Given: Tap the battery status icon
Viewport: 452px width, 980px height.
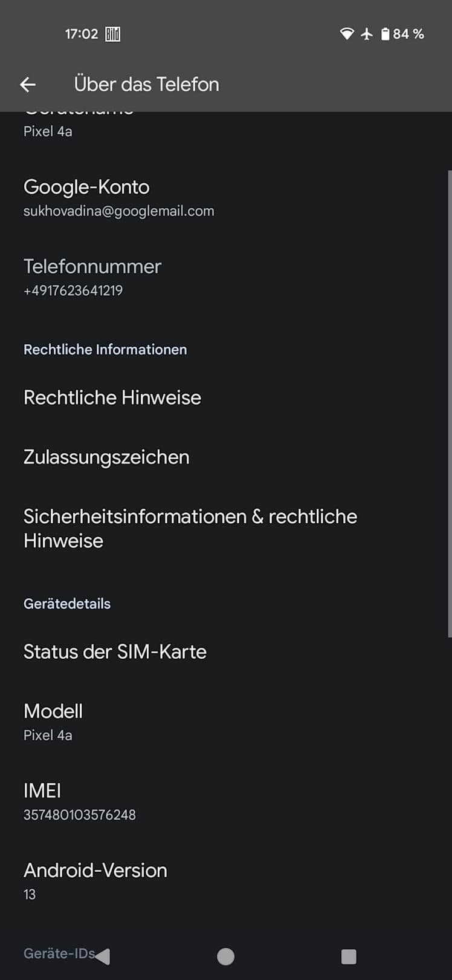Looking at the screenshot, I should (385, 34).
